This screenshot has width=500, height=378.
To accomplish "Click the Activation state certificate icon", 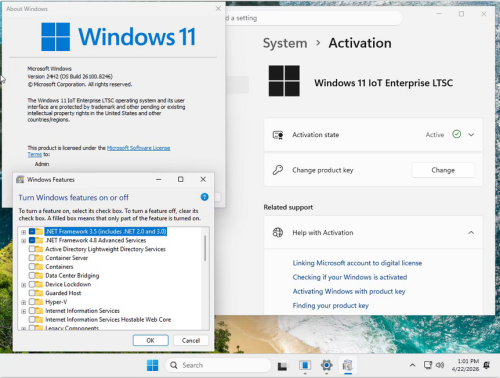I will click(278, 135).
